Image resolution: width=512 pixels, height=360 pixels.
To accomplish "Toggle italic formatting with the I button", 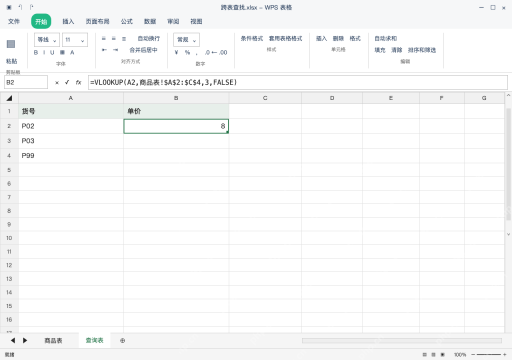I will point(44,52).
